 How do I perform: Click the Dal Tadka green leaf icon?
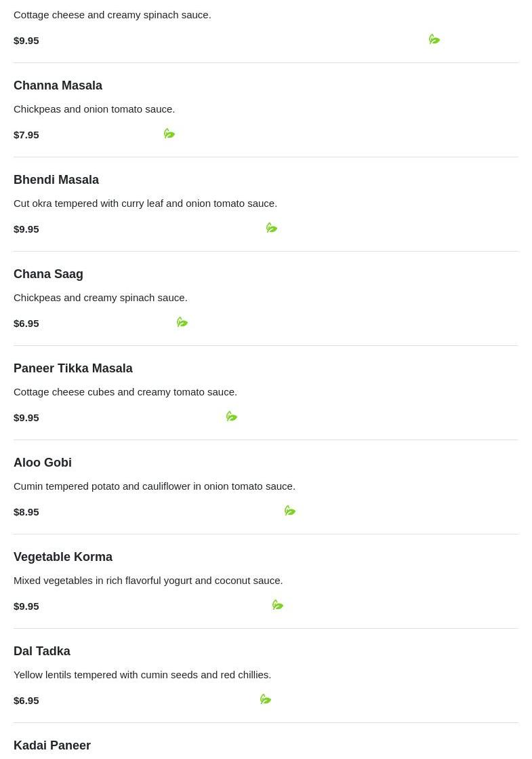coord(266,700)
